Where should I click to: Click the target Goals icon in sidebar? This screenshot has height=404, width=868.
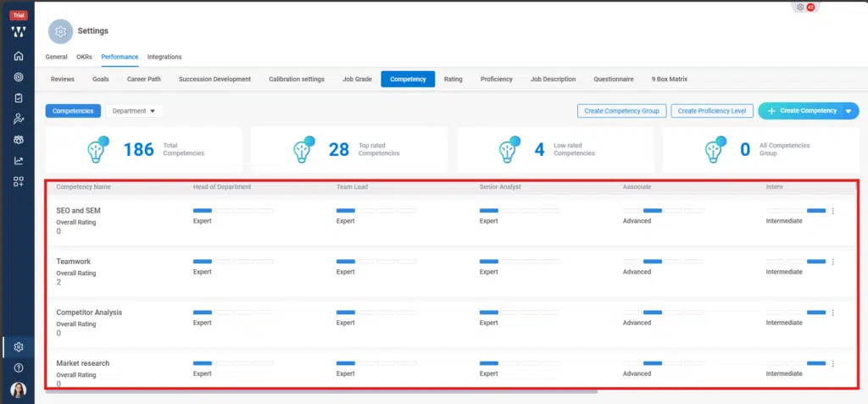[18, 77]
